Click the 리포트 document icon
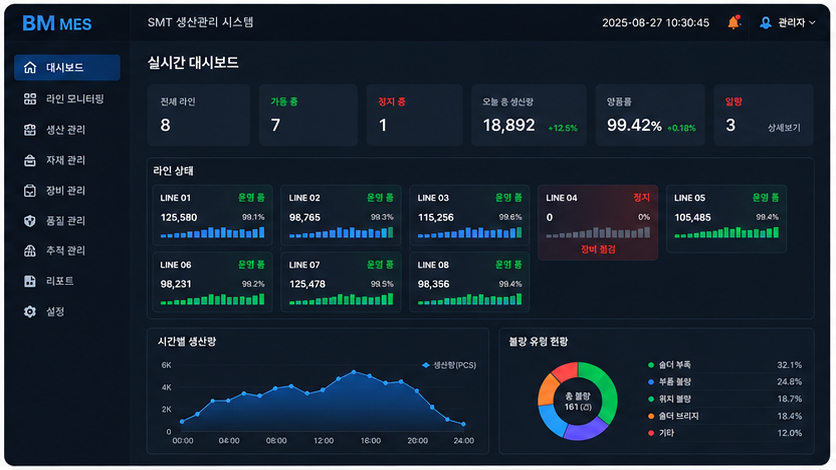Image resolution: width=836 pixels, height=470 pixels. click(x=30, y=281)
